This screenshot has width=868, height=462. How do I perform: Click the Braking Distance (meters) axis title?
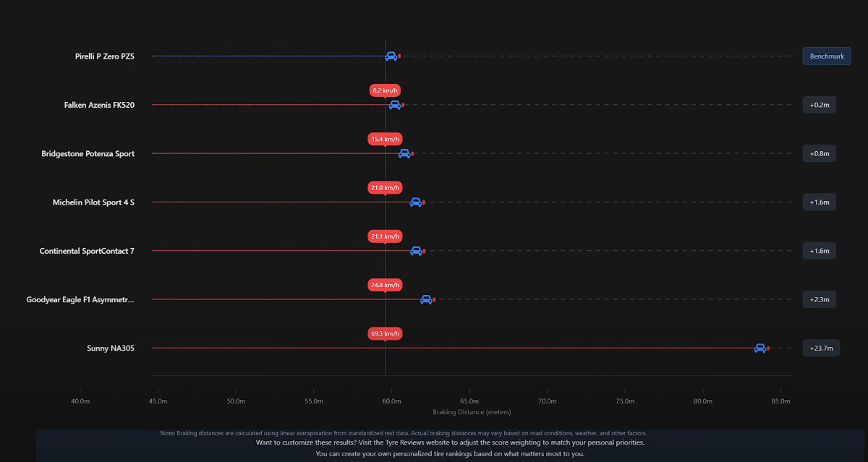click(472, 412)
